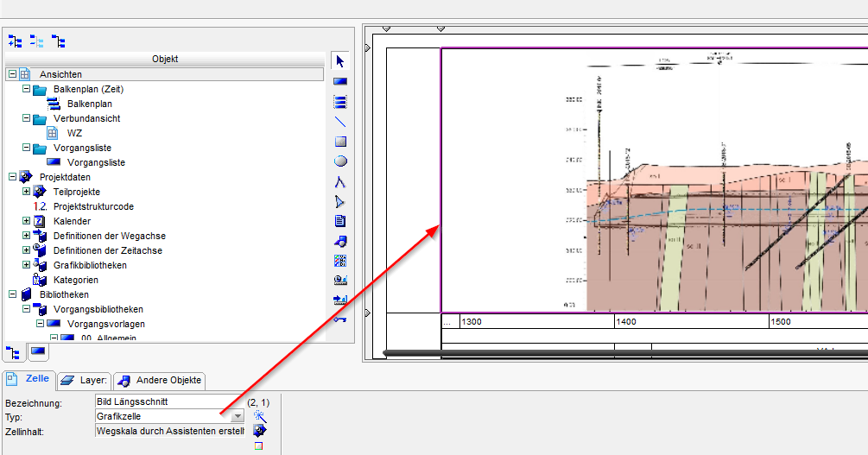Expand the Teilprojekte node

coord(26,191)
